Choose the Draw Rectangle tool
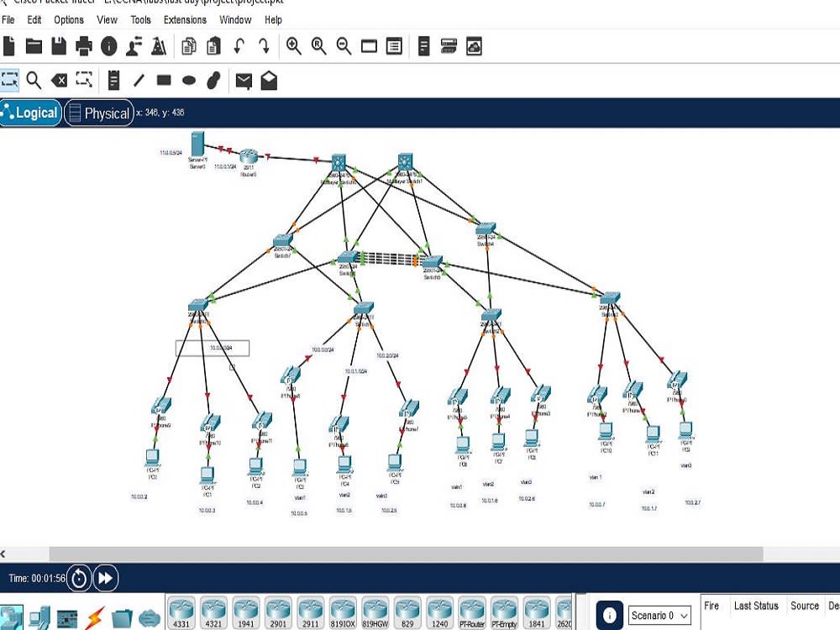Screen dimensions: 840x630 click(x=164, y=81)
